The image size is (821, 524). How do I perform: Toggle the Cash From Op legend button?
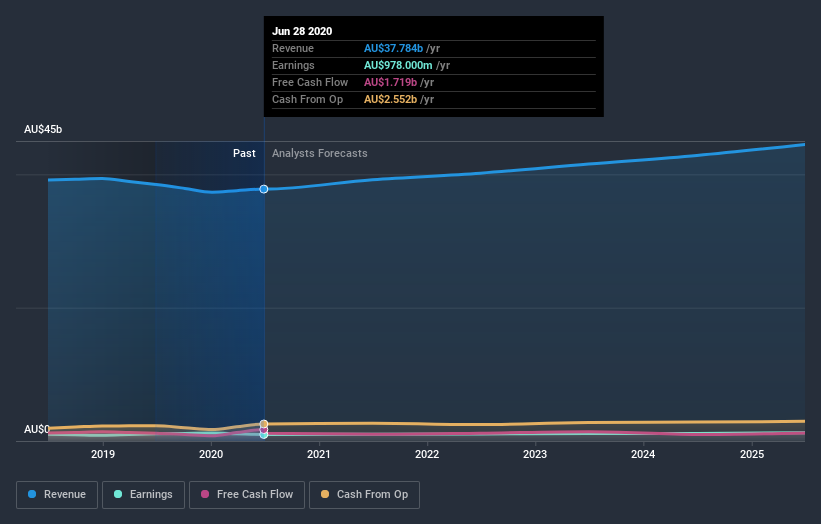tap(364, 495)
